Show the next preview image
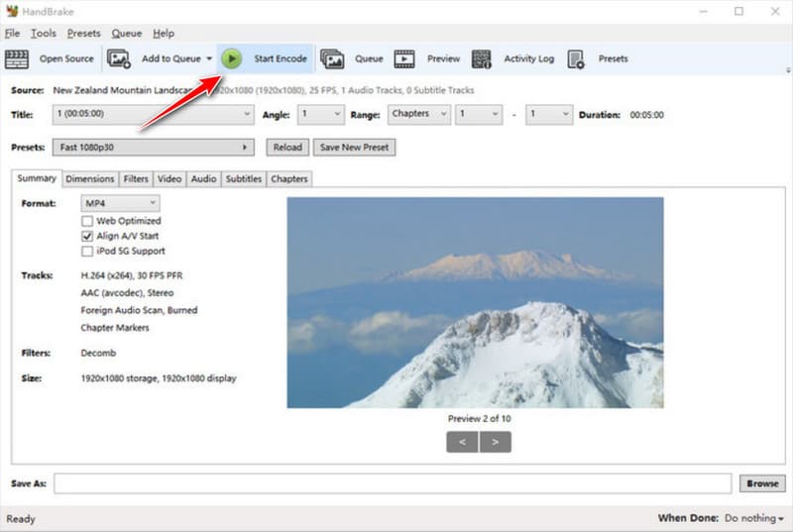 [496, 442]
